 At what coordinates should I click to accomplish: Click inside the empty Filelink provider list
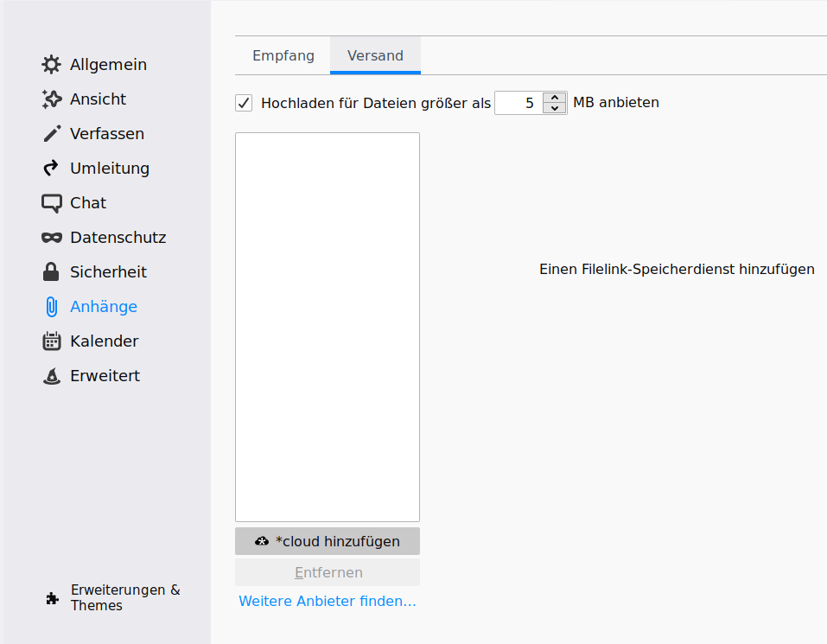coord(328,327)
